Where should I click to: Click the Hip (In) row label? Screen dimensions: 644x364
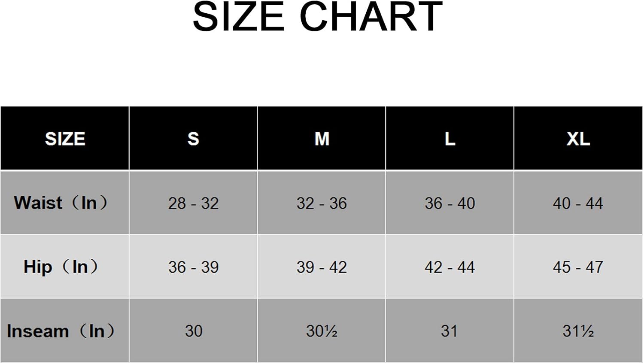pyautogui.click(x=61, y=267)
